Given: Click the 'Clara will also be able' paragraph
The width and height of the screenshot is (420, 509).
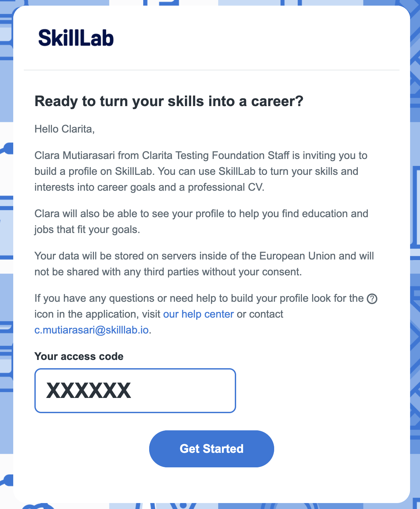Looking at the screenshot, I should [x=201, y=221].
